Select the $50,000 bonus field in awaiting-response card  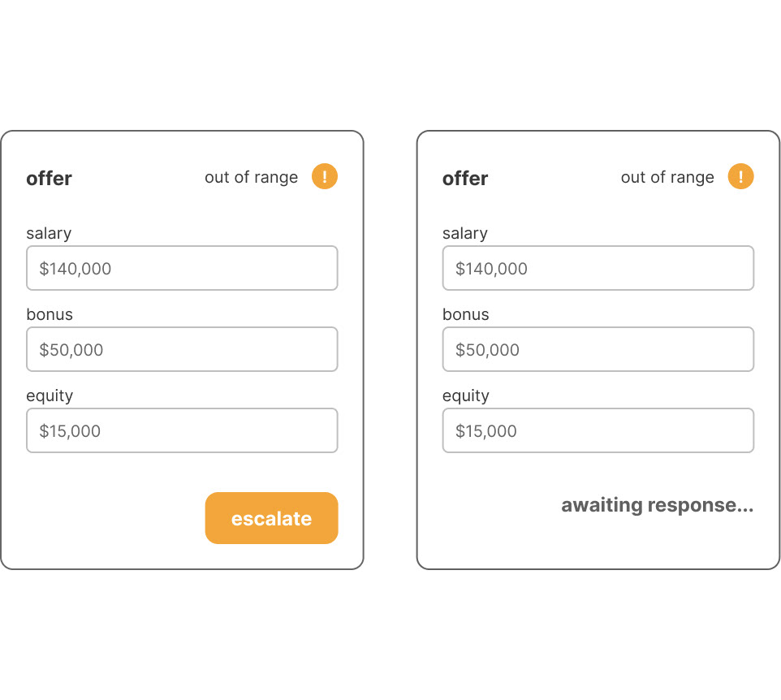(x=598, y=349)
